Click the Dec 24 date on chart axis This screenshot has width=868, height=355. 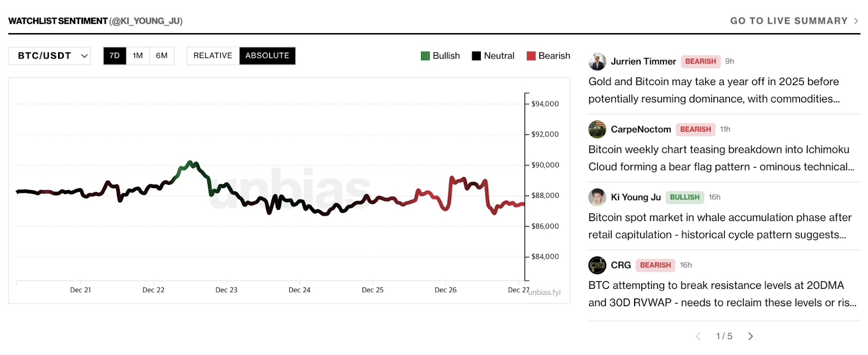tap(299, 290)
